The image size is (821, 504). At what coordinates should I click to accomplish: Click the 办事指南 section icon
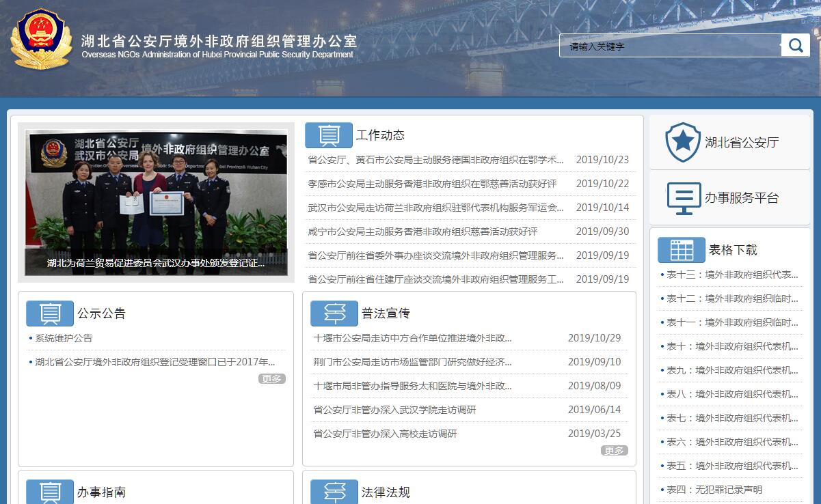coord(49,492)
